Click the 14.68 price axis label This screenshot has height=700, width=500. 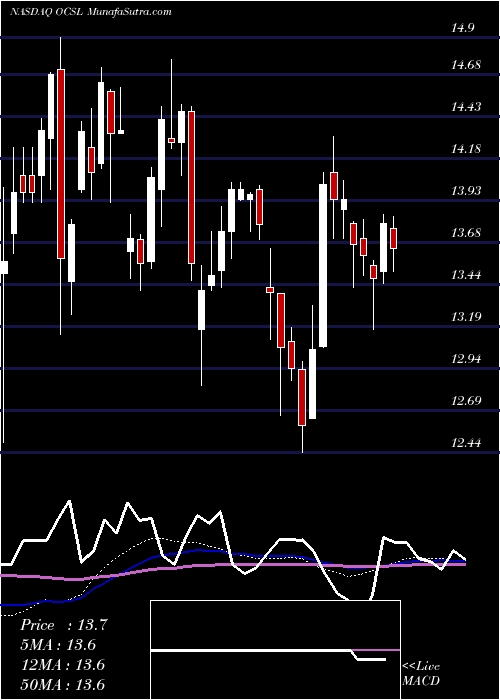pos(467,65)
